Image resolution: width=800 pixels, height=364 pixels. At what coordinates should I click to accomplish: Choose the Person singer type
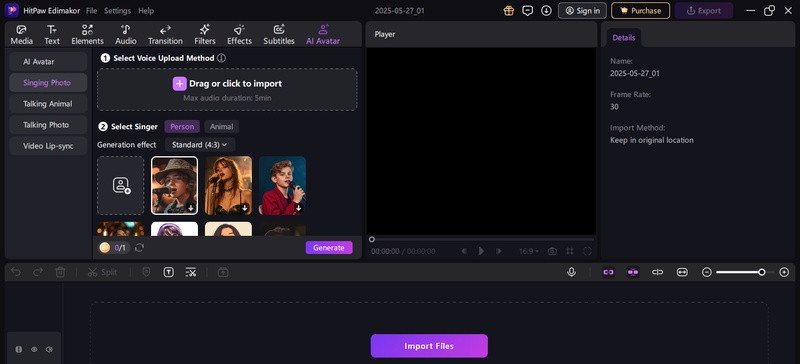[x=182, y=127]
